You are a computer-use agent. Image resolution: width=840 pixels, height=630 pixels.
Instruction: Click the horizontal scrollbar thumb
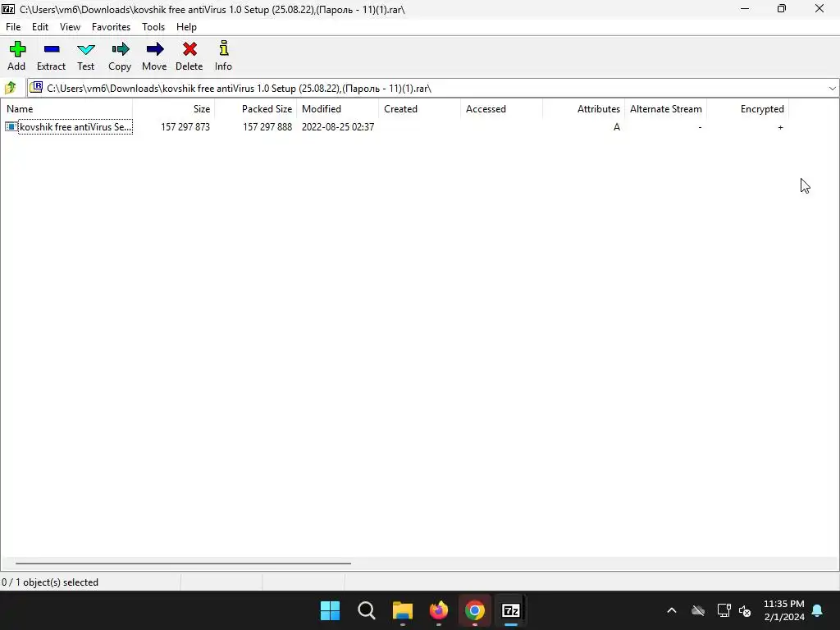(x=183, y=564)
